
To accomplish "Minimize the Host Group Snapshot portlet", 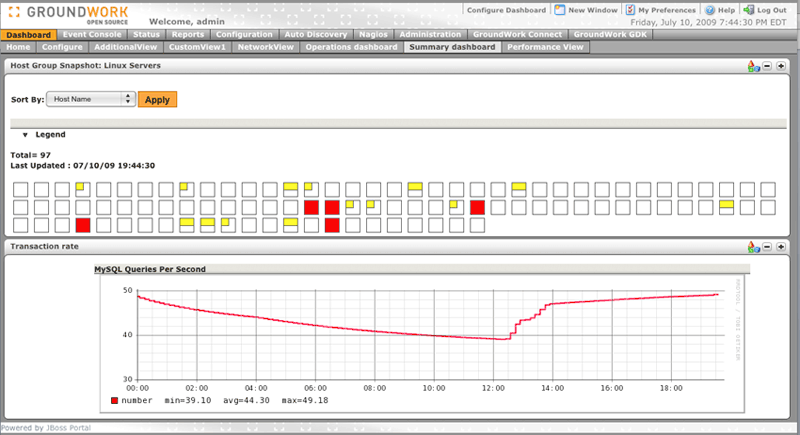I will [x=767, y=66].
